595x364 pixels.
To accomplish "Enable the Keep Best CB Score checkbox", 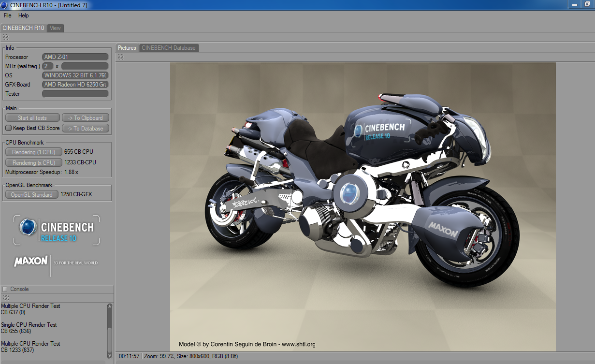I will coord(8,128).
